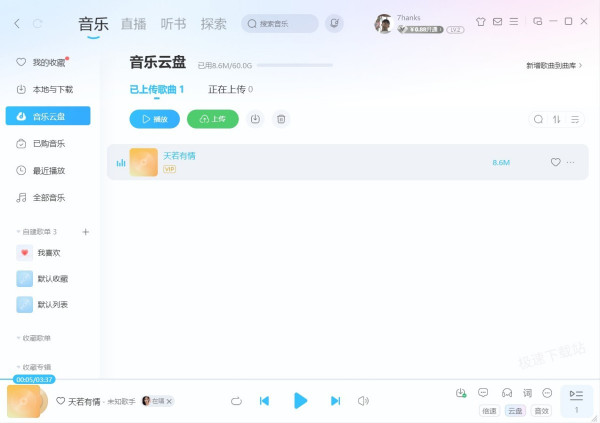The width and height of the screenshot is (600, 423).
Task: Click the 云盘 tag in player bar
Action: [x=515, y=411]
